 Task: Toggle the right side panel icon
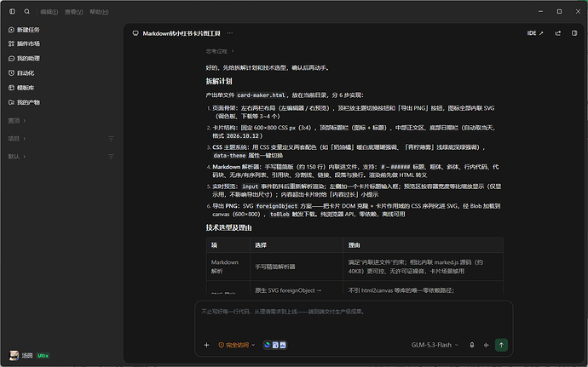pyautogui.click(x=574, y=33)
